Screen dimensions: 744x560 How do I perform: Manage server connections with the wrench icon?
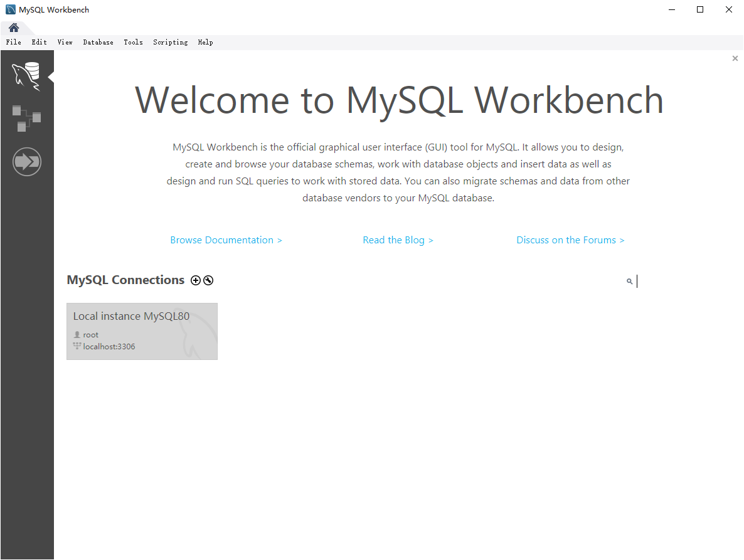click(208, 280)
